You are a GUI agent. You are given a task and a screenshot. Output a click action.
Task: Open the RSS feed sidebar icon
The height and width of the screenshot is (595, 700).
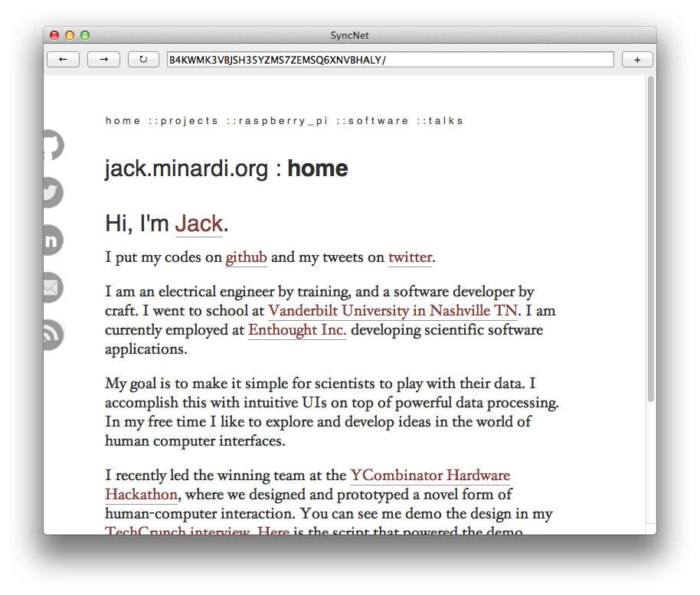[x=51, y=335]
